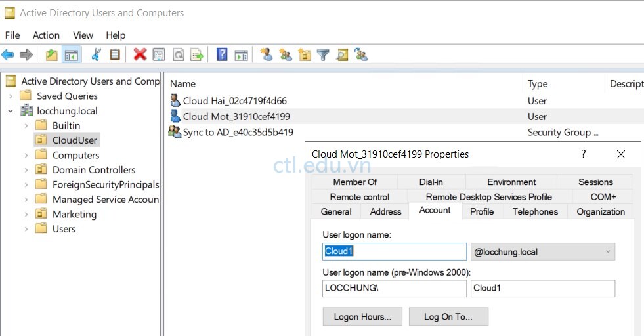The height and width of the screenshot is (336, 644).
Task: Set filter options with the funnel icon
Action: (323, 54)
